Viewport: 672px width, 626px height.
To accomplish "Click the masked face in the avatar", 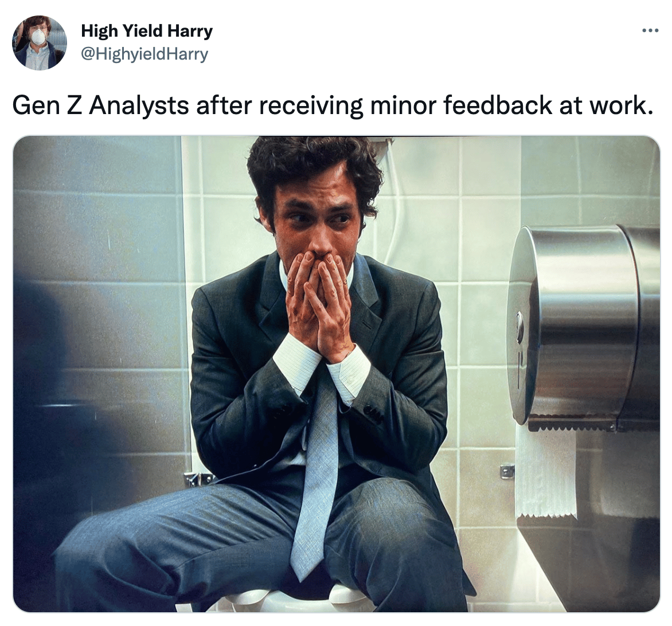I will (x=39, y=36).
